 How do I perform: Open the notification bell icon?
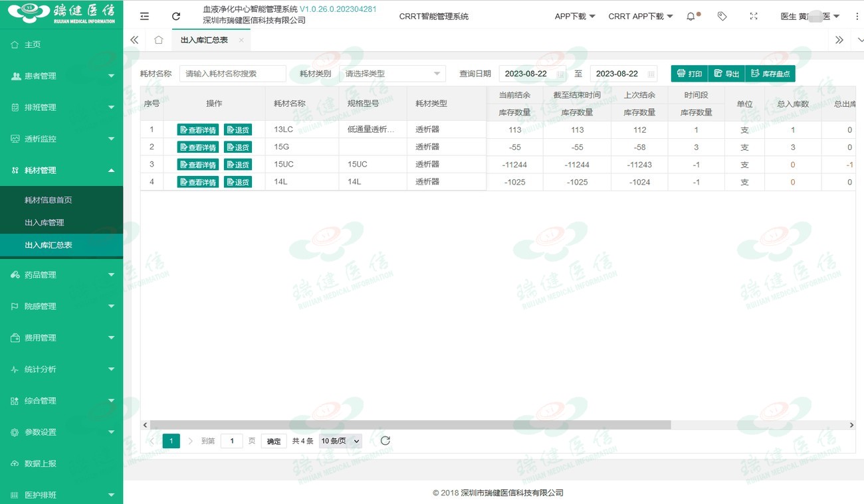[x=691, y=17]
